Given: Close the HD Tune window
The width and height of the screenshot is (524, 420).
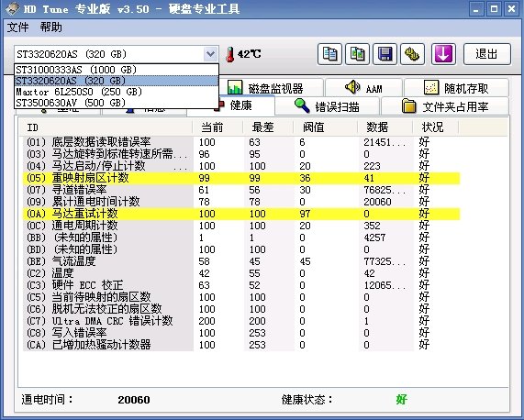Looking at the screenshot, I should pyautogui.click(x=511, y=9).
